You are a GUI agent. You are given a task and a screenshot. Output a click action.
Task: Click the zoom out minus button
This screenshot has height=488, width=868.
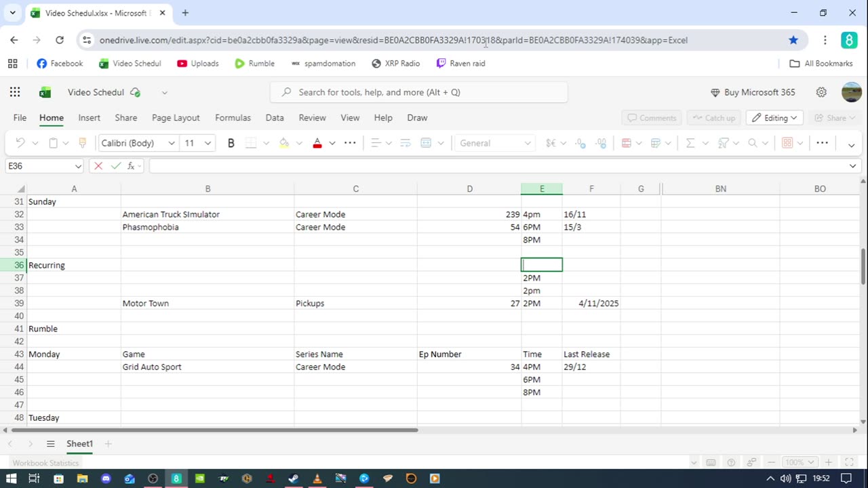click(x=772, y=462)
